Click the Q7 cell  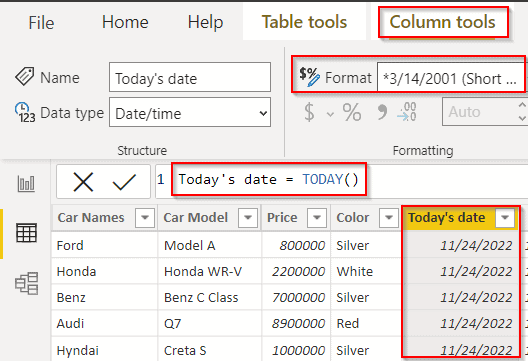point(209,323)
